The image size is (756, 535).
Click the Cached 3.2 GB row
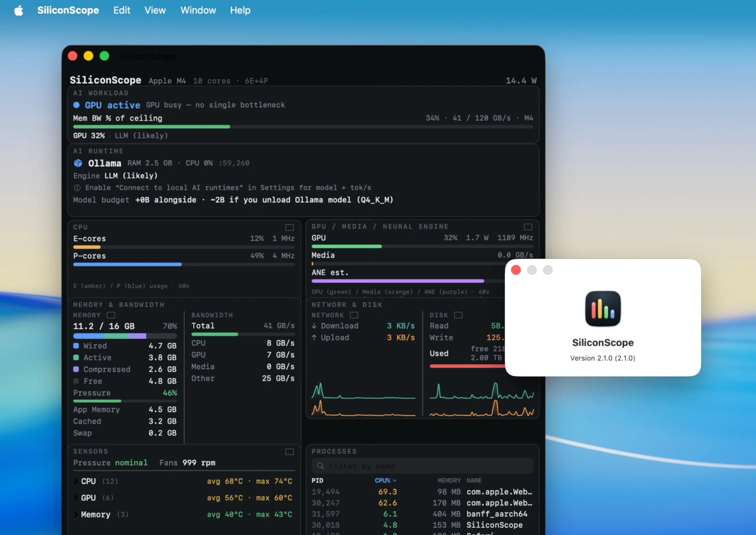[125, 421]
